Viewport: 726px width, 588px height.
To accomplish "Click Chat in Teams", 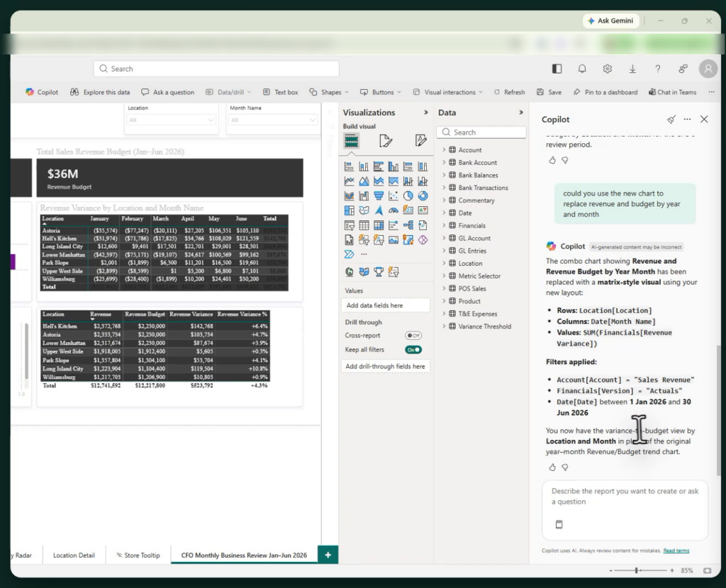I will tap(673, 92).
